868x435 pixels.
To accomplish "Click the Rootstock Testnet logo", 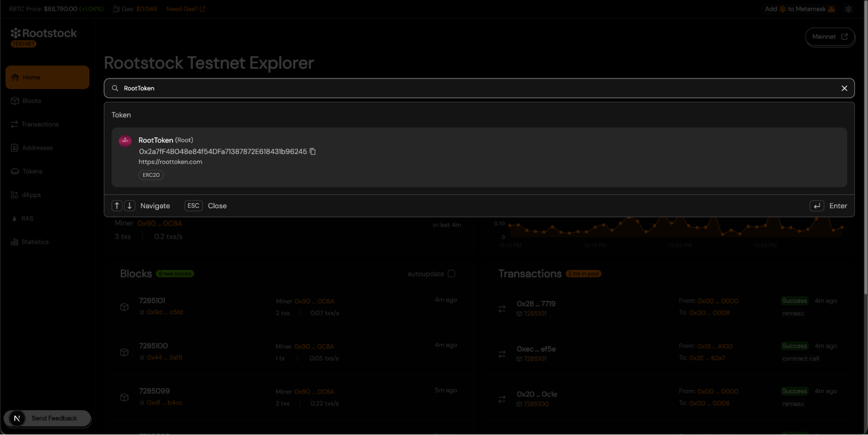I will [43, 37].
